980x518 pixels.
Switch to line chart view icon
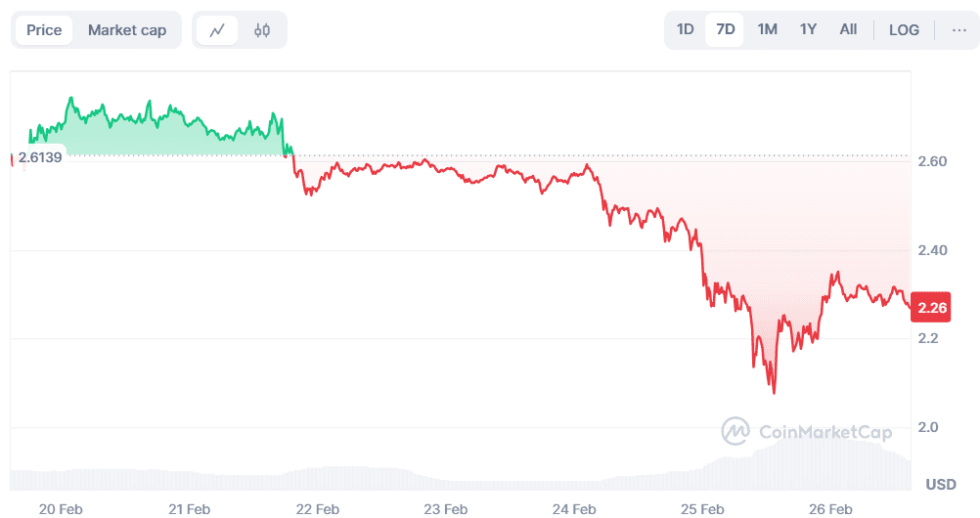click(217, 30)
